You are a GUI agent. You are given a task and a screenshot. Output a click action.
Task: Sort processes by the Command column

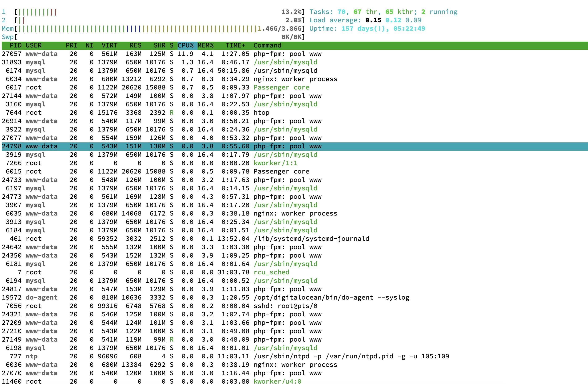[267, 45]
